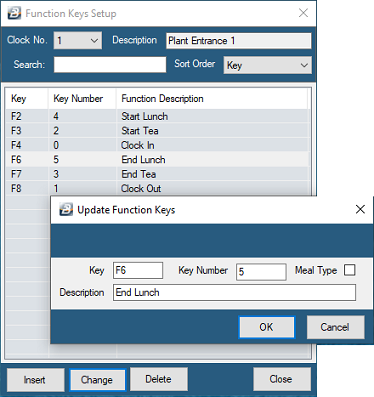Image resolution: width=374 pixels, height=397 pixels.
Task: Click the Insert button
Action: tap(36, 379)
